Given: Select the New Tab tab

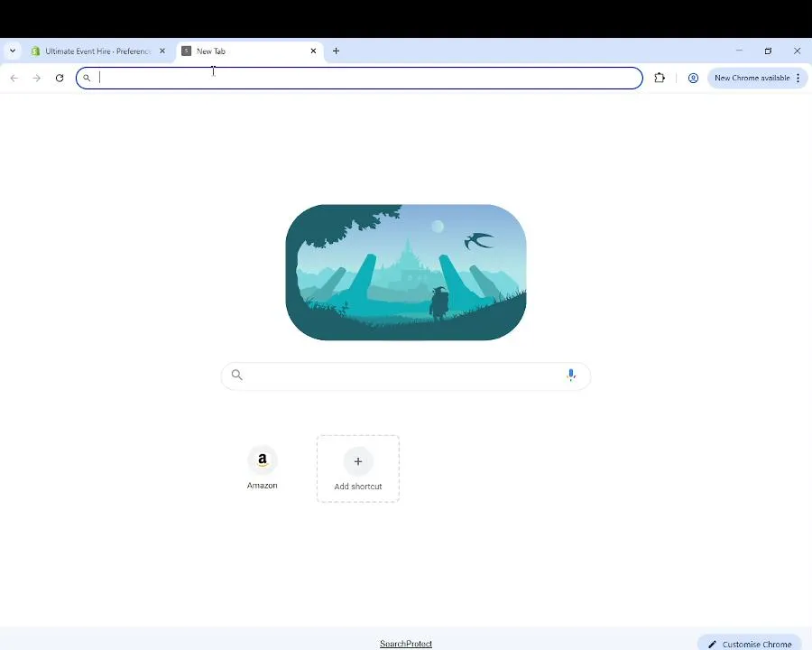Looking at the screenshot, I should (251, 51).
